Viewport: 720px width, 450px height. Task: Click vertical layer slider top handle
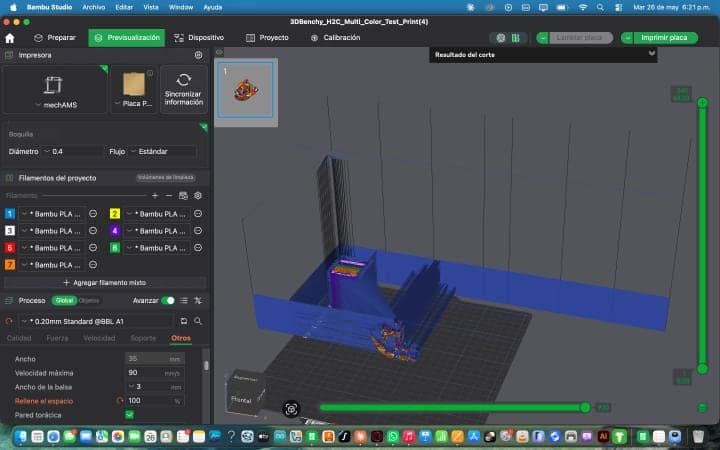703,103
